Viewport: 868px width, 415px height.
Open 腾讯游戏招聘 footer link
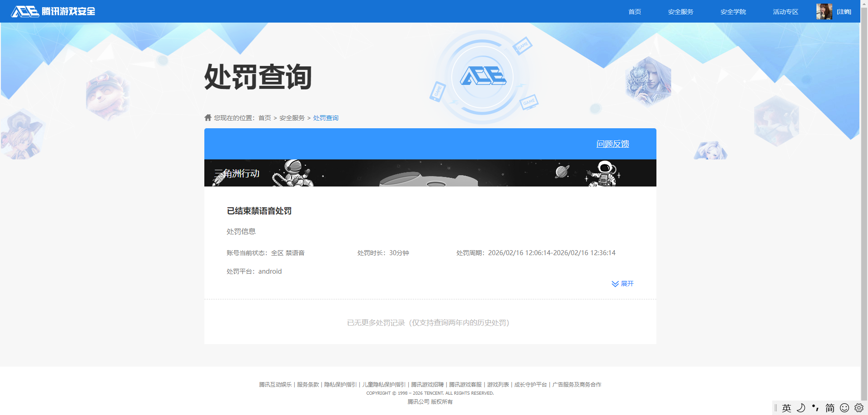(x=427, y=385)
